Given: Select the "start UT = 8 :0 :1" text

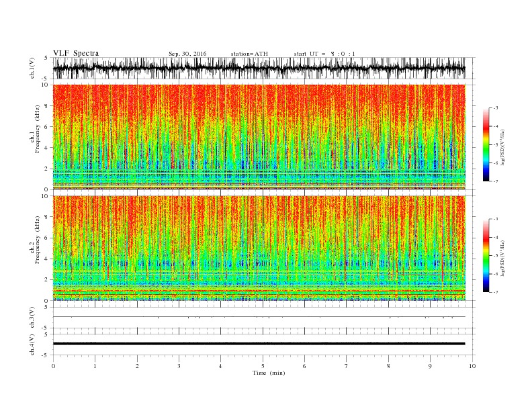Looking at the screenshot, I should point(324,54).
